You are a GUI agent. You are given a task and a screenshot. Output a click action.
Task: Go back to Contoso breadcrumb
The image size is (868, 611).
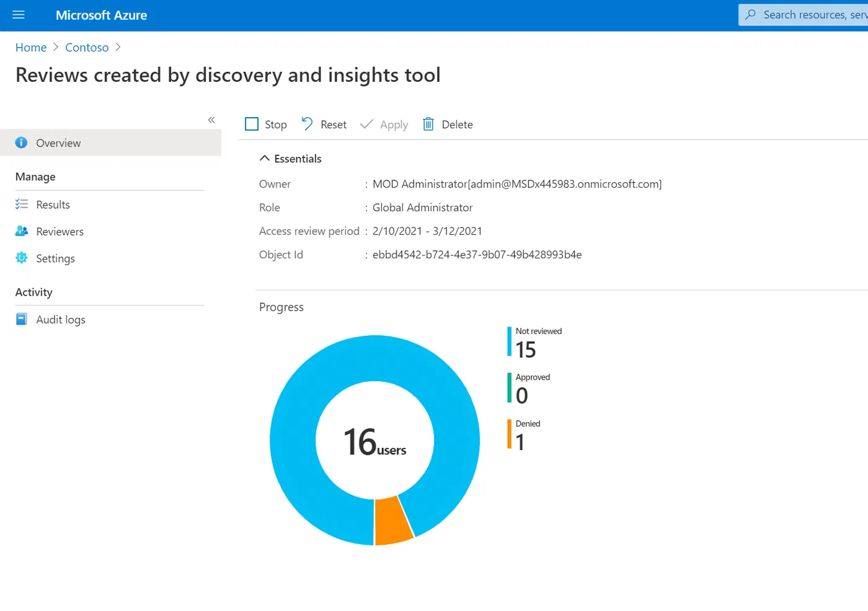click(x=87, y=47)
